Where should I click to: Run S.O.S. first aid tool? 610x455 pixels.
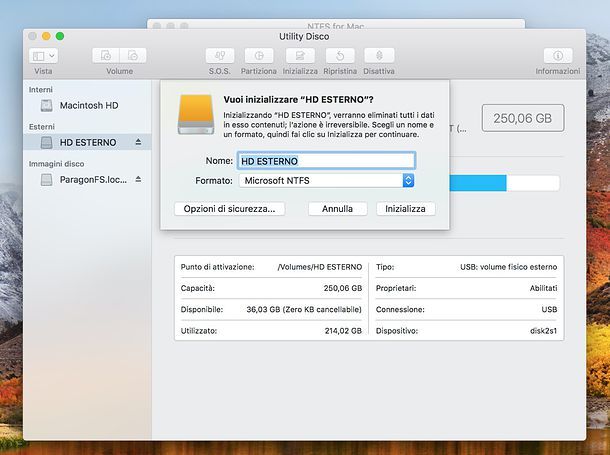point(220,56)
